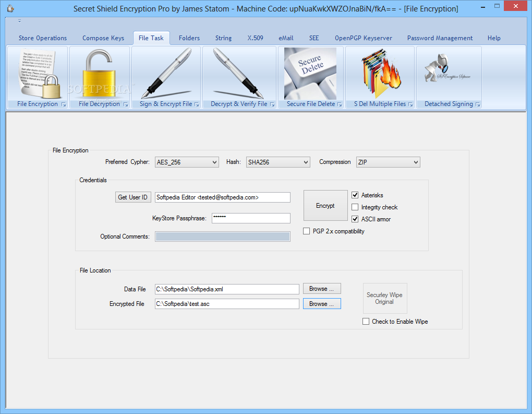Click the Encrypted File path field
The height and width of the screenshot is (414, 532).
click(x=227, y=304)
